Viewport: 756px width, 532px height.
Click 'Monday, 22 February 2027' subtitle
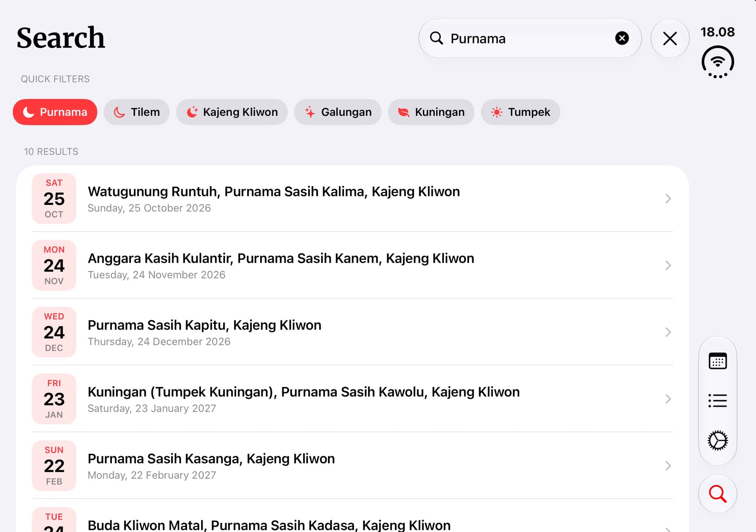coord(152,475)
